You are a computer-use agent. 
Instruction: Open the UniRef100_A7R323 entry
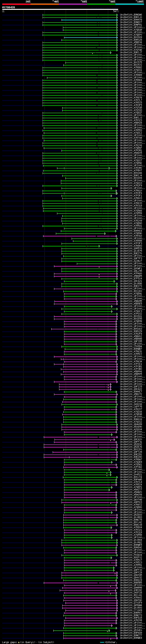(131, 120)
